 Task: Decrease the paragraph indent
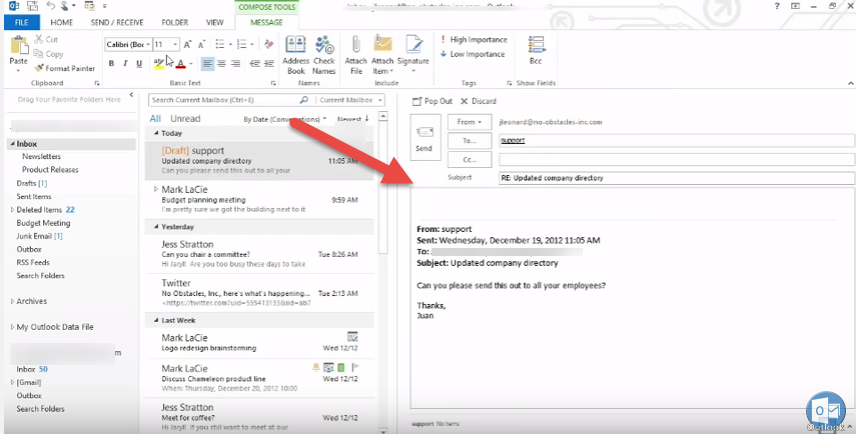[254, 63]
